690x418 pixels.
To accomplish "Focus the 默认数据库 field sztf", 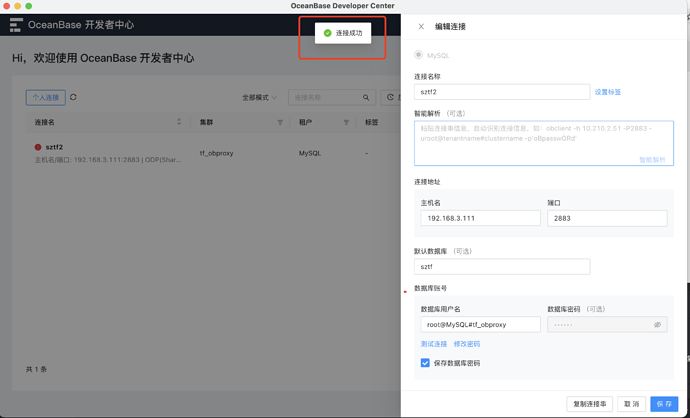I will pyautogui.click(x=502, y=267).
